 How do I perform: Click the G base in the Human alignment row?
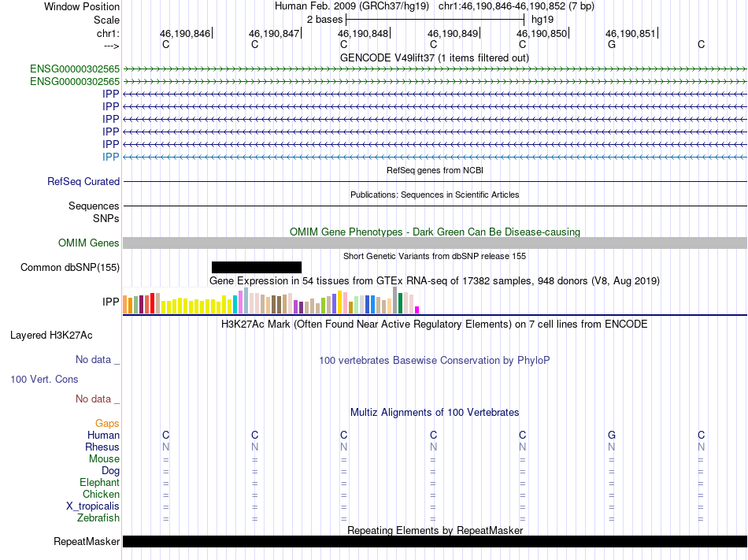tap(612, 435)
